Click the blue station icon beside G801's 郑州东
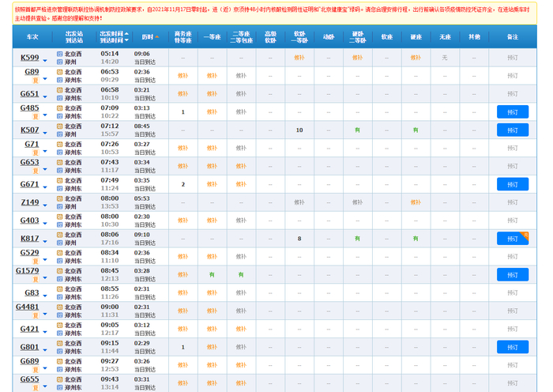 tap(59, 352)
